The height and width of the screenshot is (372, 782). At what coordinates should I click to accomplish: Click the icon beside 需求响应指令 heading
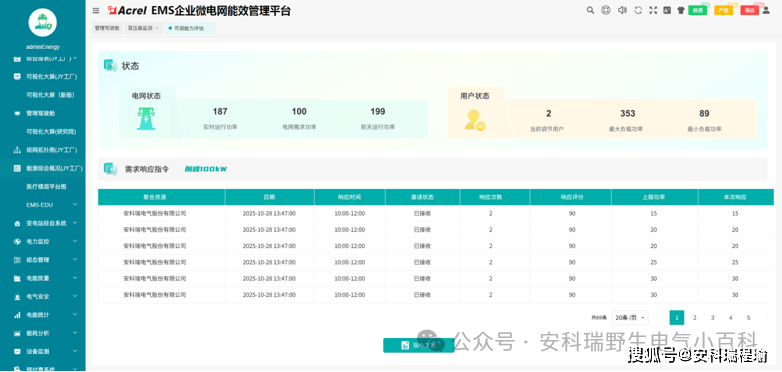110,169
